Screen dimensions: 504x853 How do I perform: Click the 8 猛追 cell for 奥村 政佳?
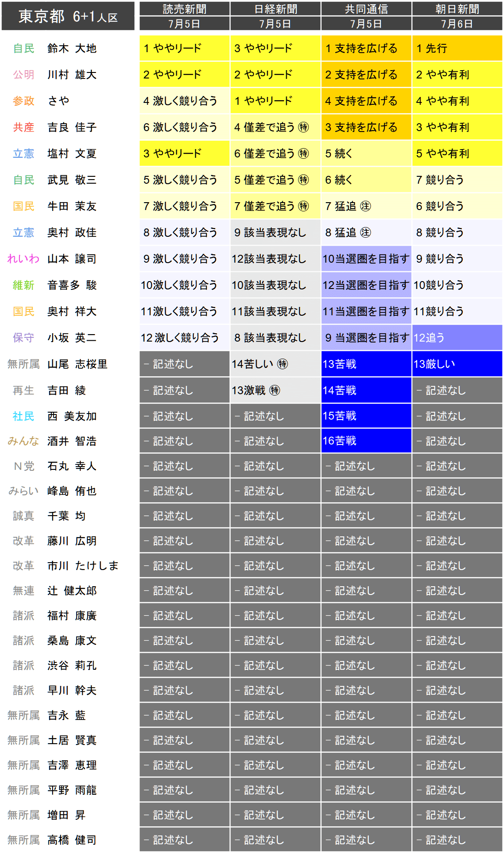coord(366,233)
